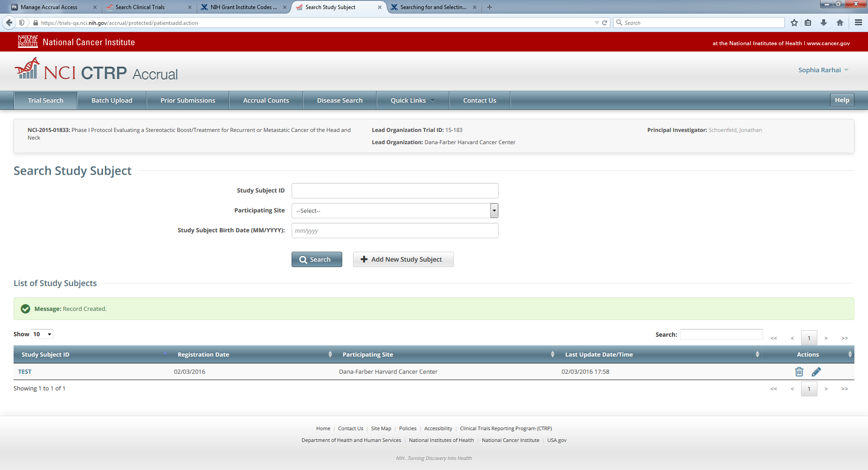Bookmark this page with the star icon
Screen dimensions: 868x470
point(794,23)
